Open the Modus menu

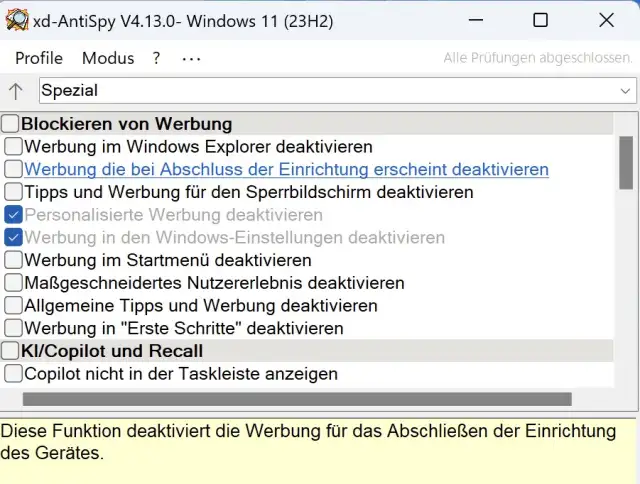[x=108, y=58]
